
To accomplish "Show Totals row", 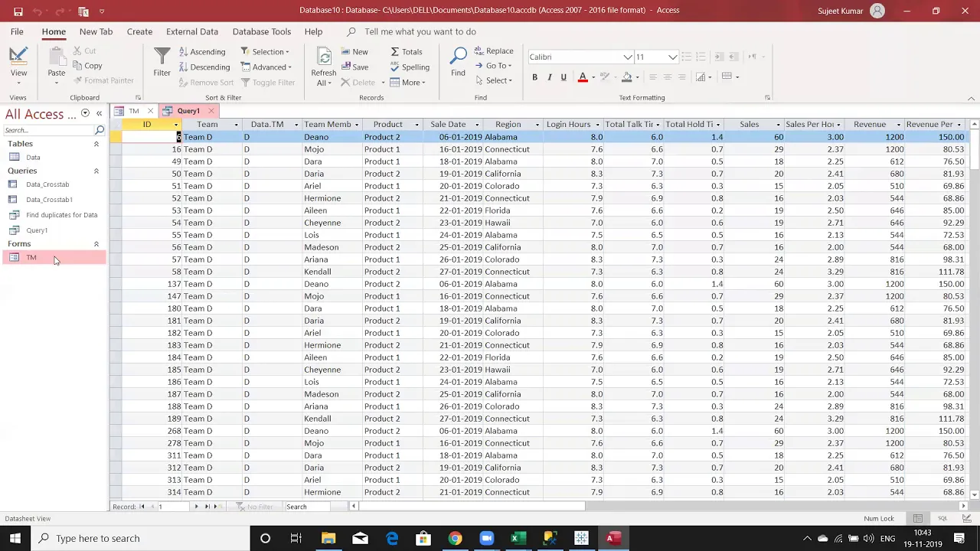I will [406, 51].
